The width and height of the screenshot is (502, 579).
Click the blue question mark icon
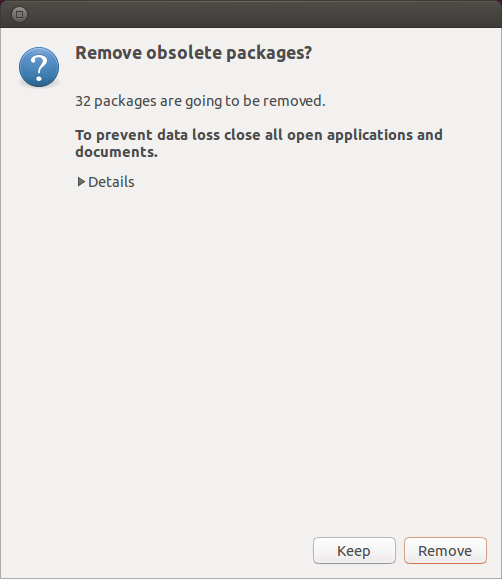click(x=39, y=67)
